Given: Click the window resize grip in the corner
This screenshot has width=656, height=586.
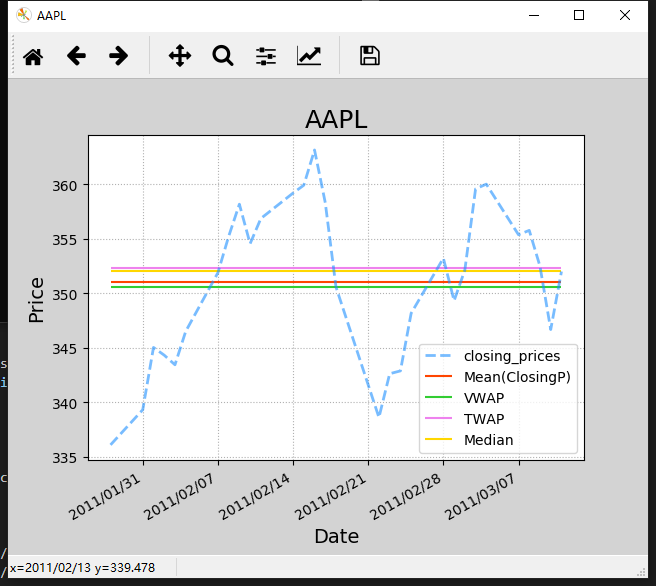Looking at the screenshot, I should coord(641,572).
